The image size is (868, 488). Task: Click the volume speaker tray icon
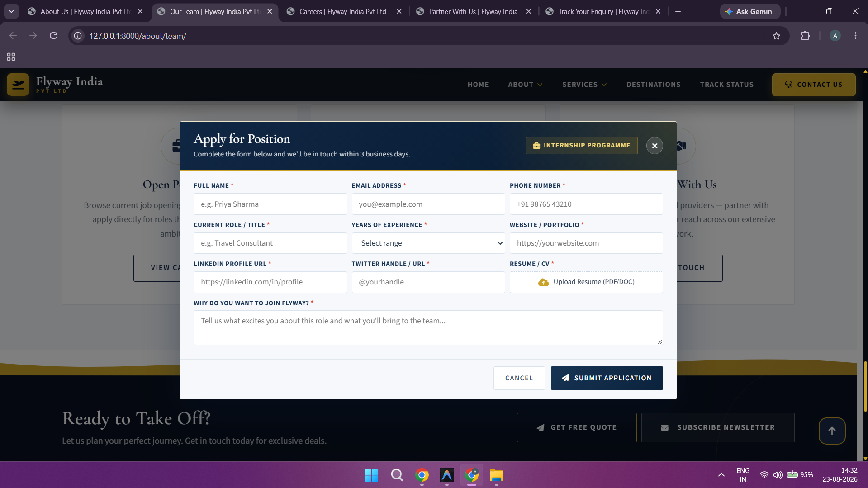point(778,475)
